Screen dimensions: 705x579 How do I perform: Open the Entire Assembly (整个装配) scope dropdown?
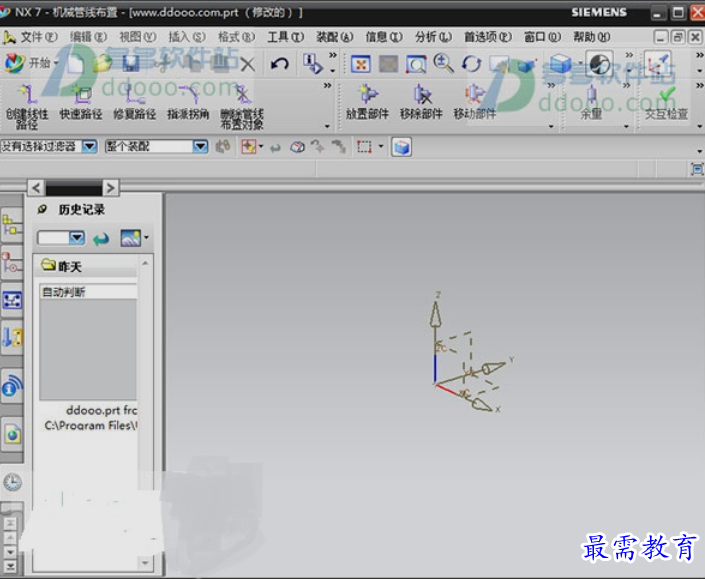[x=201, y=147]
